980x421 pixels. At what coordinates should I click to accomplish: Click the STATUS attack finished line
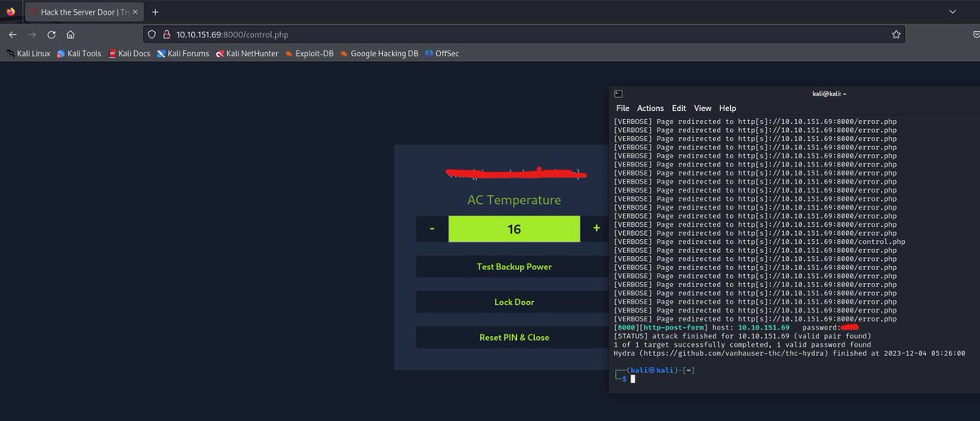pyautogui.click(x=742, y=336)
